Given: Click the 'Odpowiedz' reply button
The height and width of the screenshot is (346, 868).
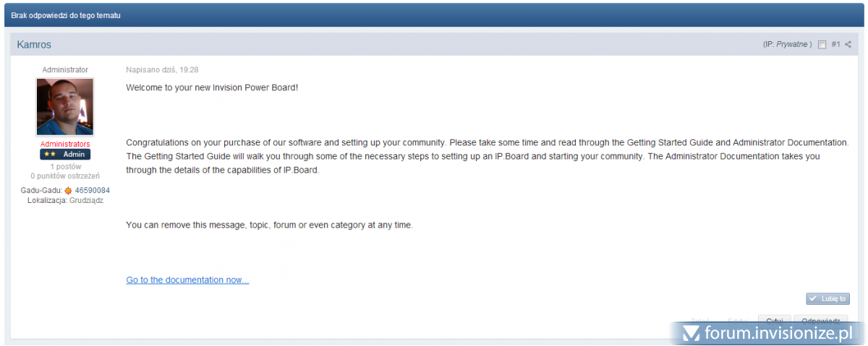Looking at the screenshot, I should tap(820, 321).
